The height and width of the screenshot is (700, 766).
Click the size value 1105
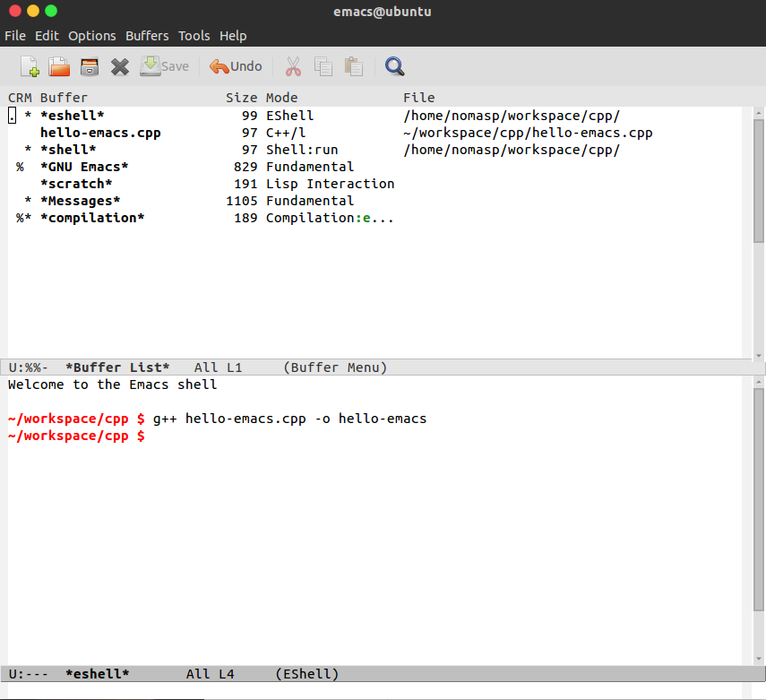[241, 201]
